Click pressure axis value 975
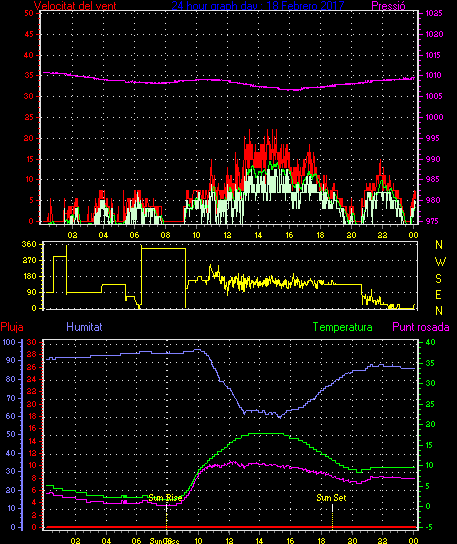 (x=432, y=221)
